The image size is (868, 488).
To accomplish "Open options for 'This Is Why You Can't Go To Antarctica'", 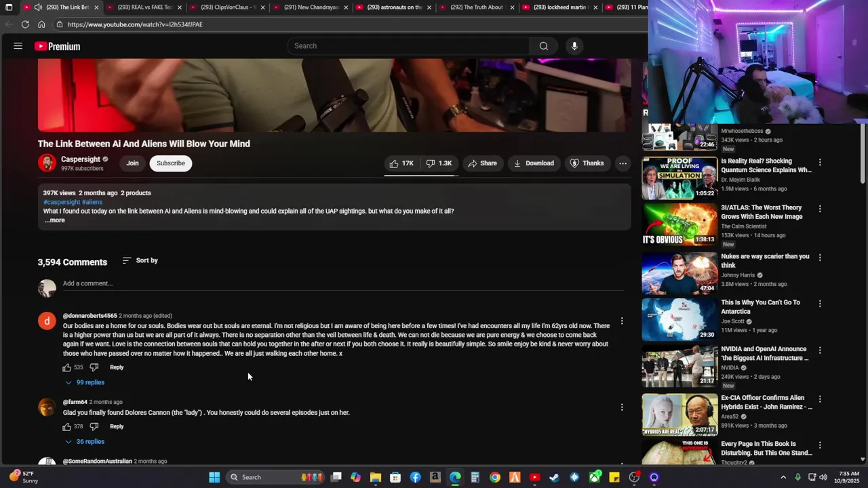I will tap(820, 304).
